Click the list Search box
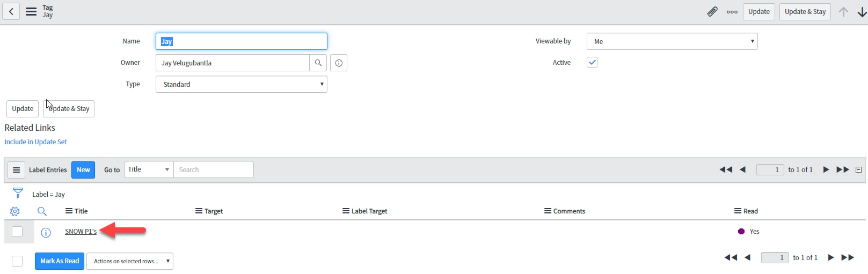This screenshot has width=868, height=274. [214, 169]
